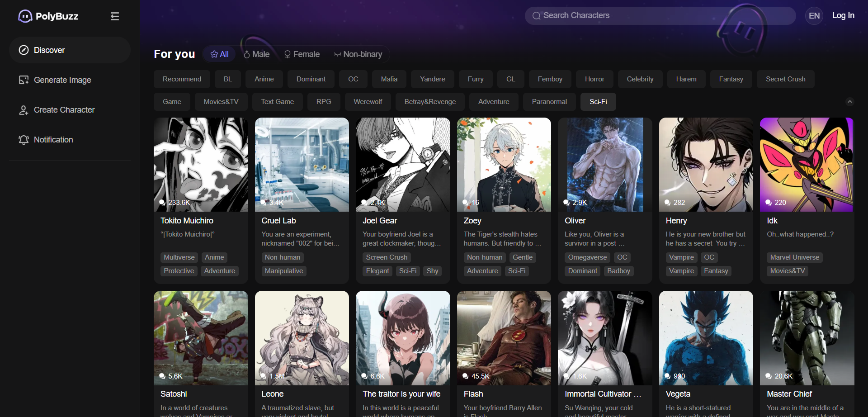Click the Omegaverse tag on Oliver
This screenshot has width=868, height=417.
point(587,257)
